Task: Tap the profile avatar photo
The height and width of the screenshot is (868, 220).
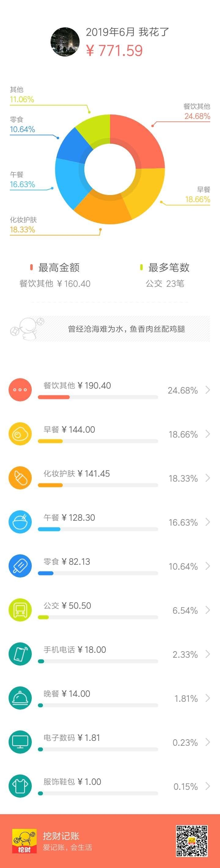Action: 65,42
